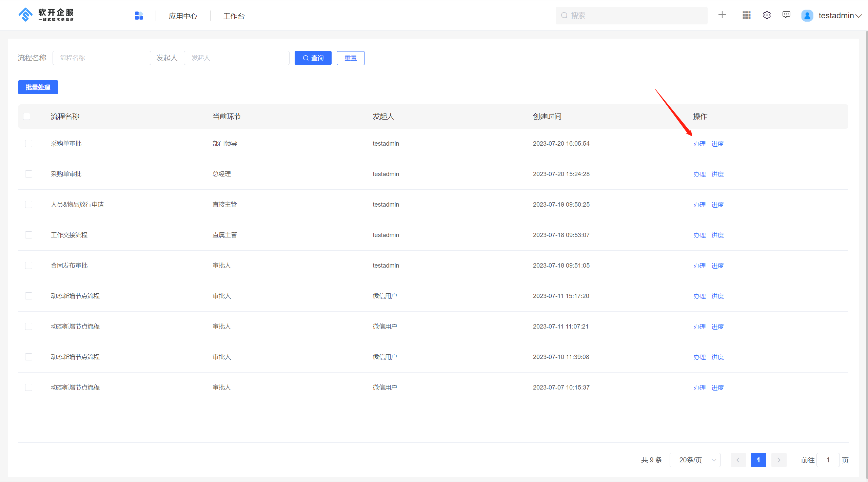The image size is (868, 482).
Task: Click the 批量处理 batch button
Action: click(38, 87)
